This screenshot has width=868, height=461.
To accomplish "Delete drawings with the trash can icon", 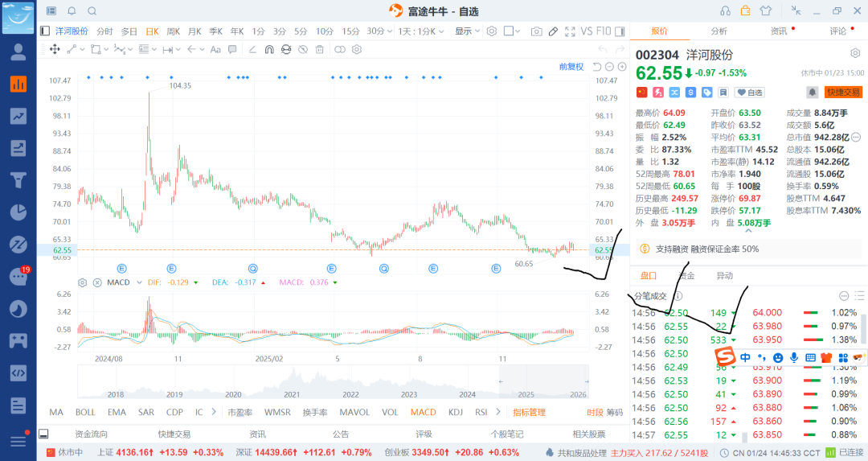I will [x=319, y=49].
